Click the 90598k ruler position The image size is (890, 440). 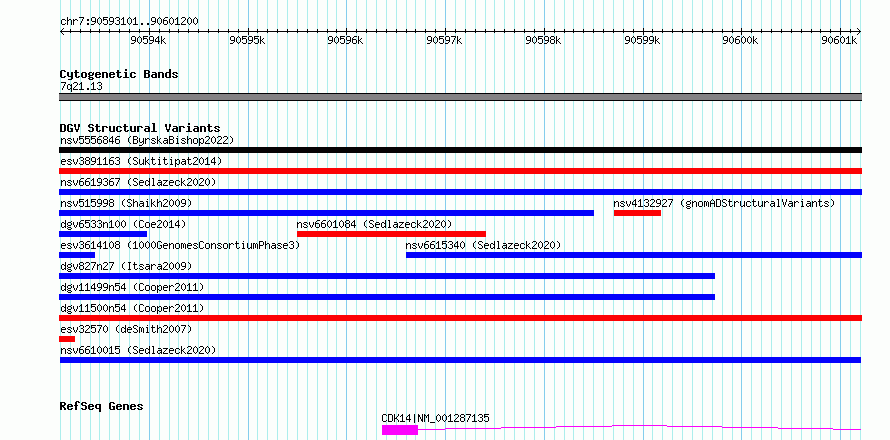[544, 40]
